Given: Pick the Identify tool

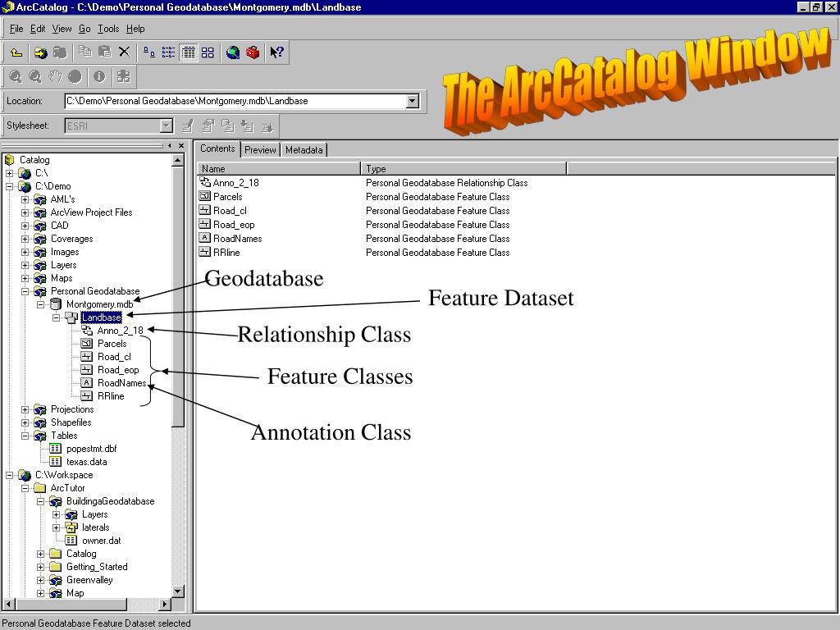Looking at the screenshot, I should (99, 76).
